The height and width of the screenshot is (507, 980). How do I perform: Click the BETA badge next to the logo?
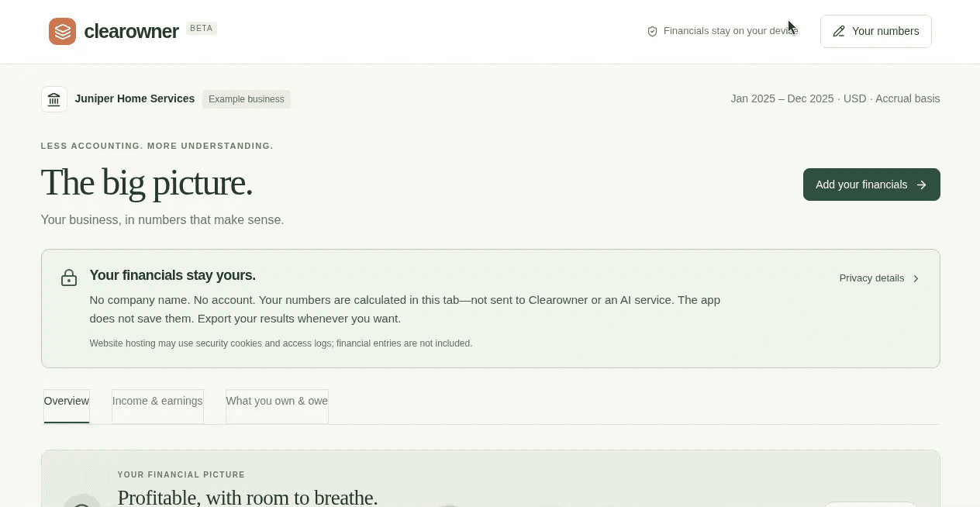click(x=202, y=28)
